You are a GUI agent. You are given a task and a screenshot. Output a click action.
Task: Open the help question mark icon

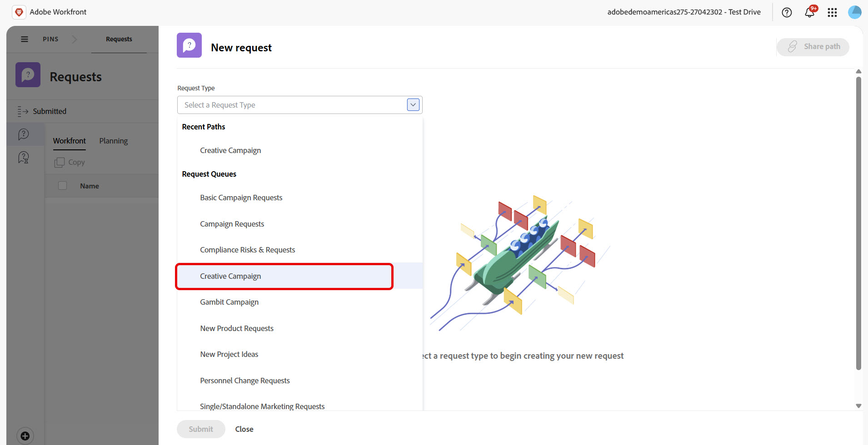(x=787, y=12)
